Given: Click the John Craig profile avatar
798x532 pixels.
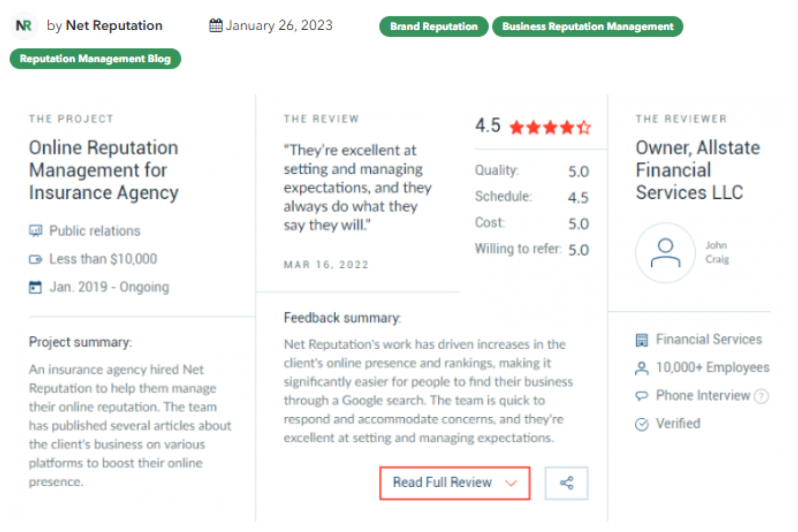Looking at the screenshot, I should point(665,252).
